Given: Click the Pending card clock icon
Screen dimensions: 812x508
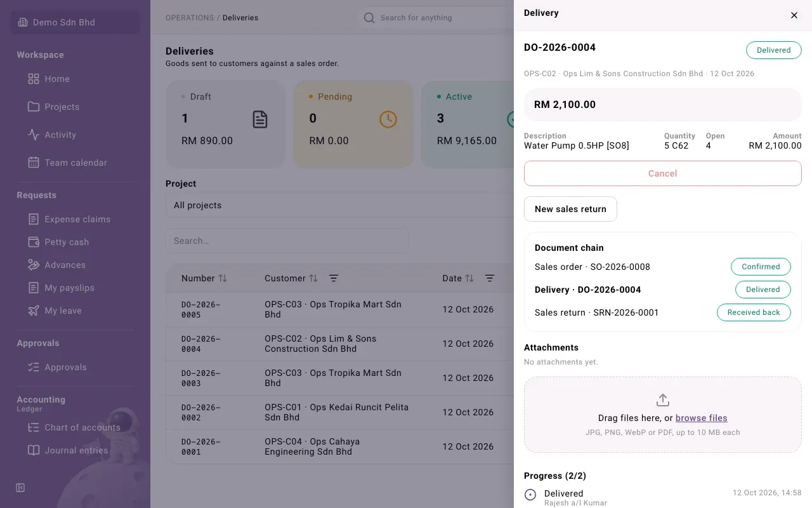Looking at the screenshot, I should (x=388, y=119).
